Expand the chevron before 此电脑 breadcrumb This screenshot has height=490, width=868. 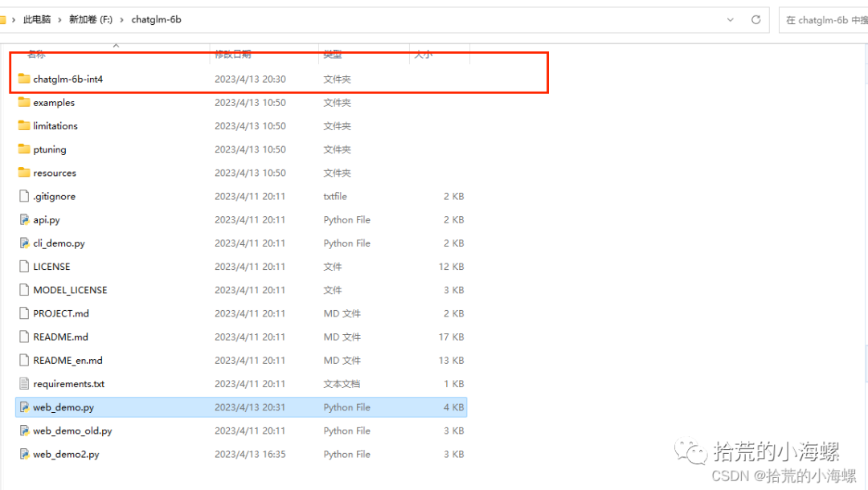point(14,19)
